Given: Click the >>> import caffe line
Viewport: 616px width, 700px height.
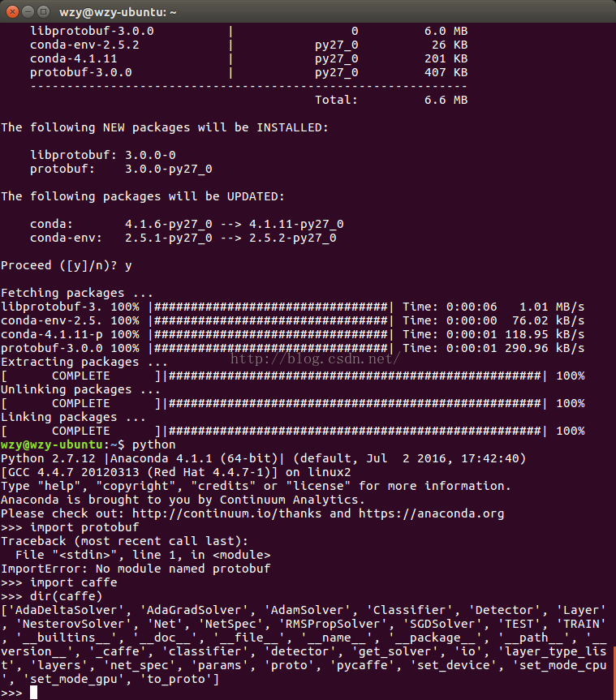Looking at the screenshot, I should (x=59, y=583).
